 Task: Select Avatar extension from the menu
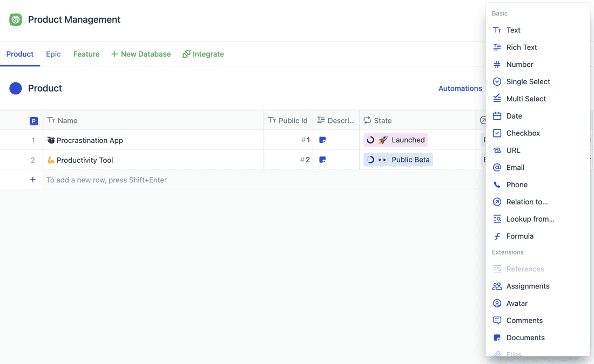(517, 303)
